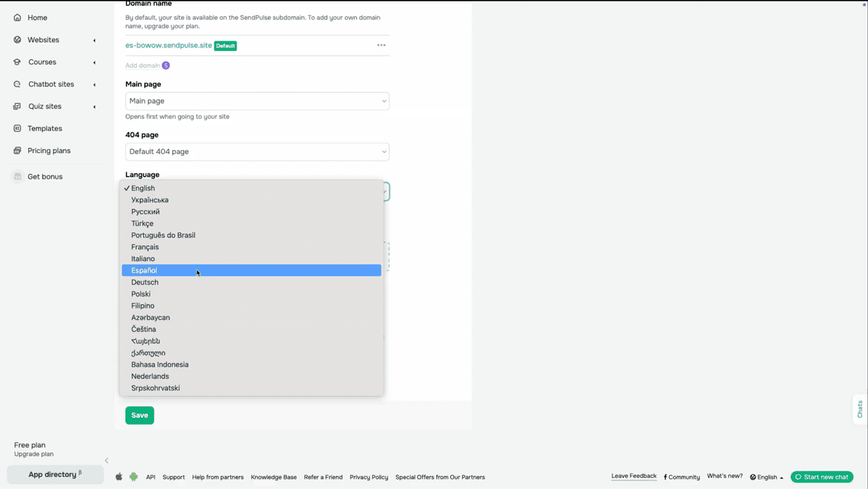
Task: Open the Main page dropdown
Action: [257, 100]
